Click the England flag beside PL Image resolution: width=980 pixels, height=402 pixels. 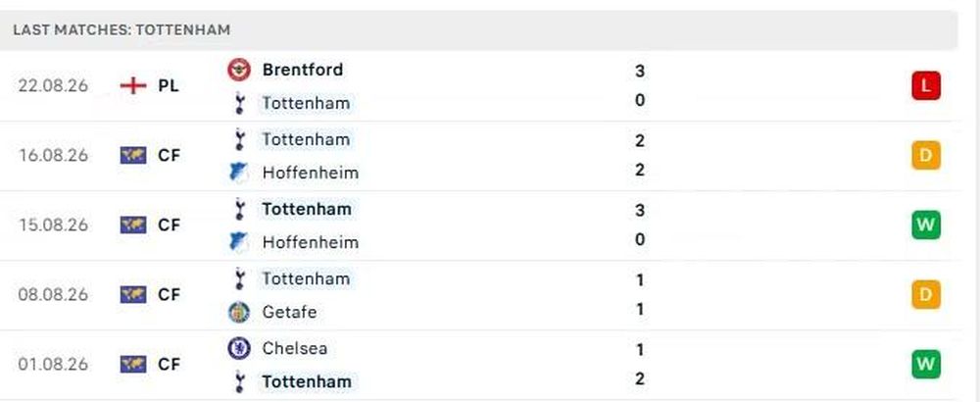(x=133, y=85)
